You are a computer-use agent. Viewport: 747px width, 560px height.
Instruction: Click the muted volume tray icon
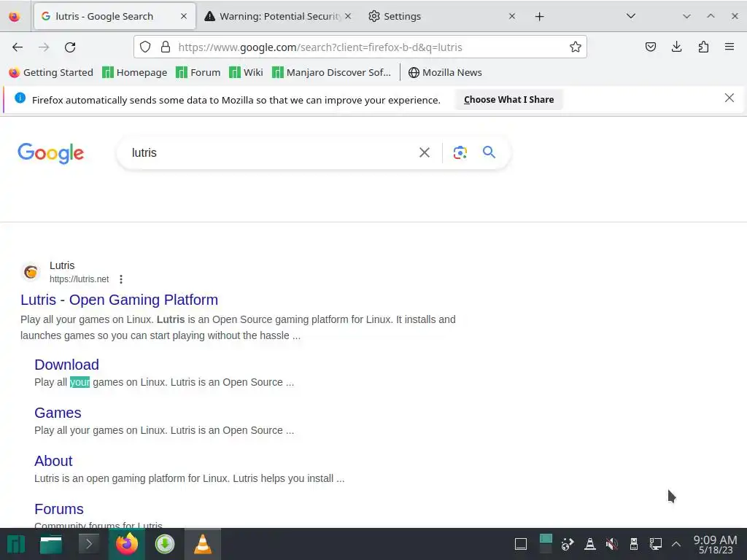point(612,544)
